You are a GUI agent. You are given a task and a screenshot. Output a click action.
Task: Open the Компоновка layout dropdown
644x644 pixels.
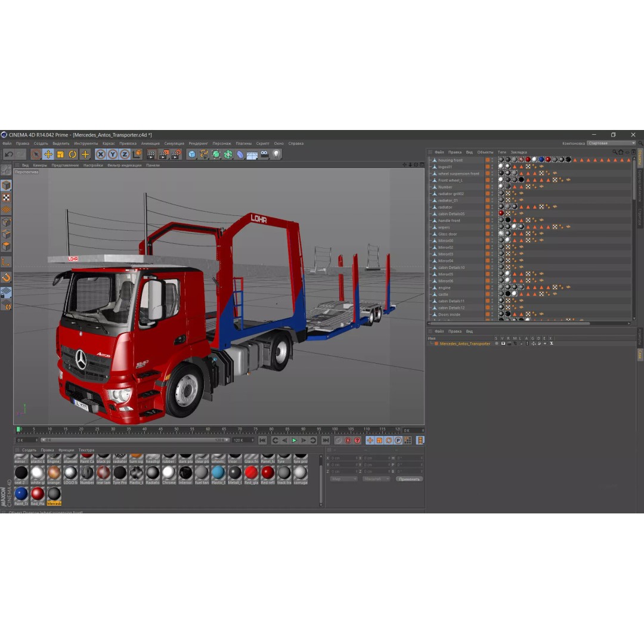pyautogui.click(x=611, y=143)
